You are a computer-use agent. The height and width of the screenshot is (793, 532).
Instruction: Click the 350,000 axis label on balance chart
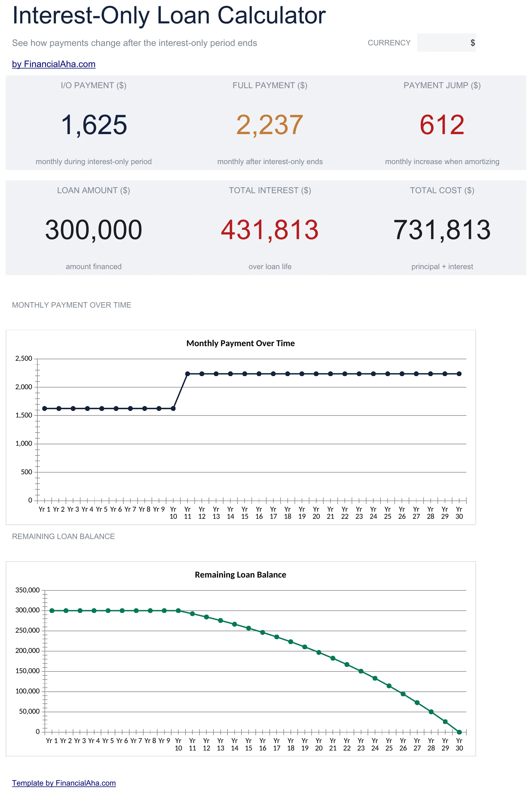[x=27, y=590]
